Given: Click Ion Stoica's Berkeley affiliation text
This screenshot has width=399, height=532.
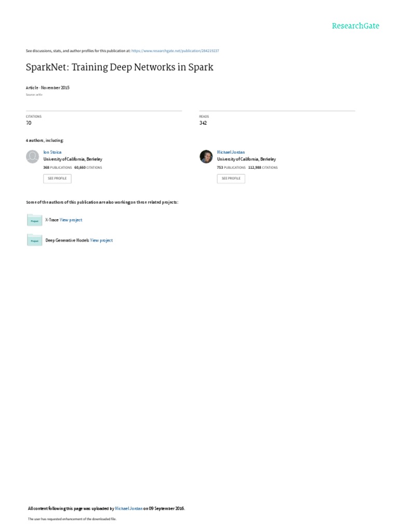Looking at the screenshot, I should pyautogui.click(x=73, y=159).
